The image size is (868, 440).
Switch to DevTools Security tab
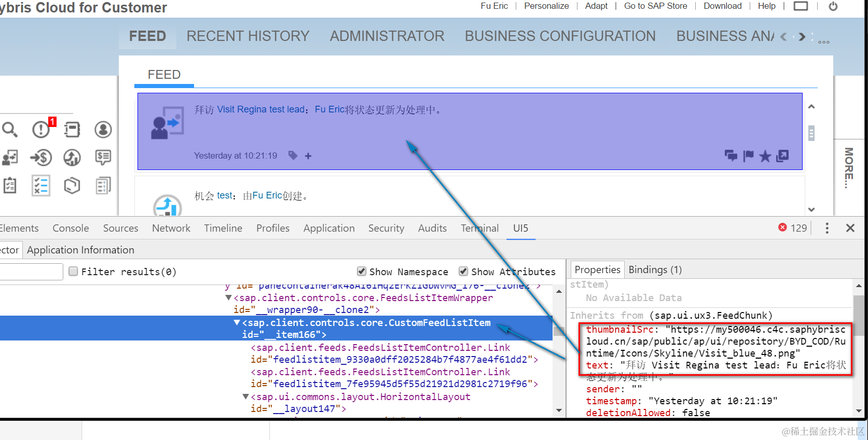tap(386, 228)
